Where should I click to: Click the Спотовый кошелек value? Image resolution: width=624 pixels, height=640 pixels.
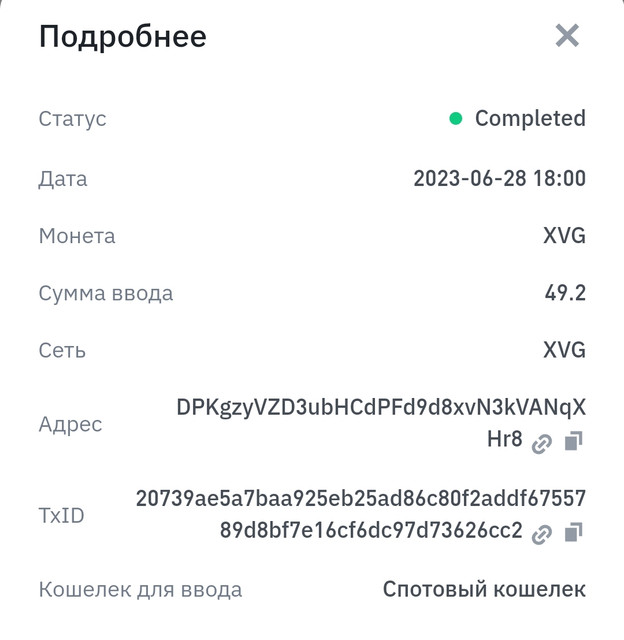coord(484,589)
